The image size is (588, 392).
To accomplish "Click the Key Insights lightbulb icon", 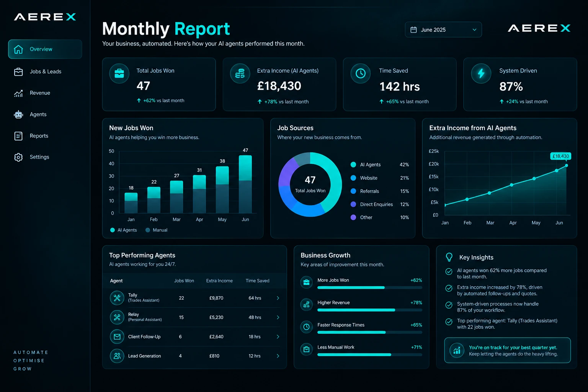I will tap(449, 257).
